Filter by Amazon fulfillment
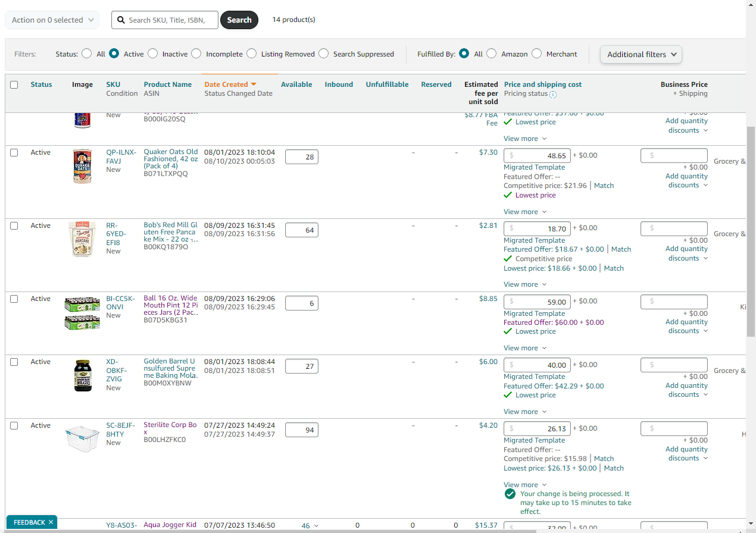Image resolution: width=756 pixels, height=533 pixels. (492, 54)
